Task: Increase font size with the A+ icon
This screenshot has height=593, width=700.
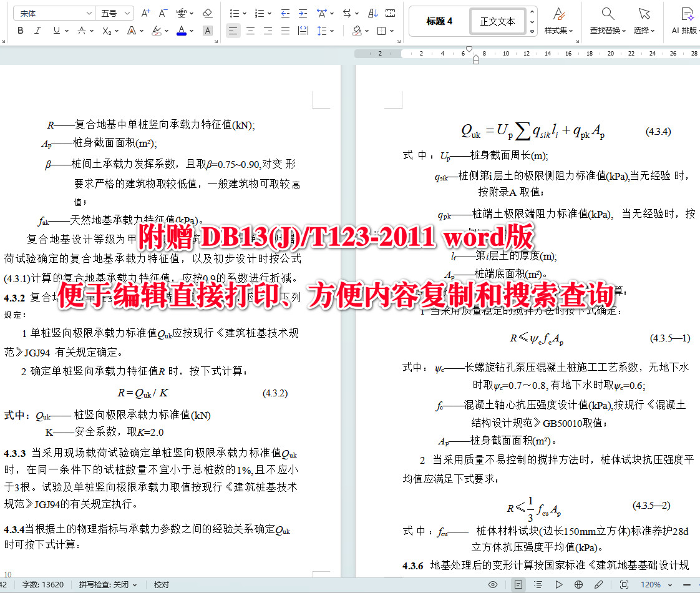Action: (145, 12)
